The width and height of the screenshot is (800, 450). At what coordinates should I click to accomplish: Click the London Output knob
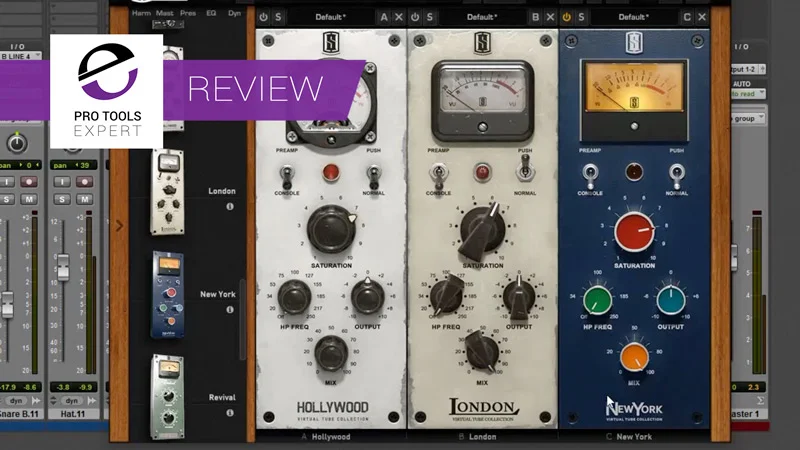[519, 297]
